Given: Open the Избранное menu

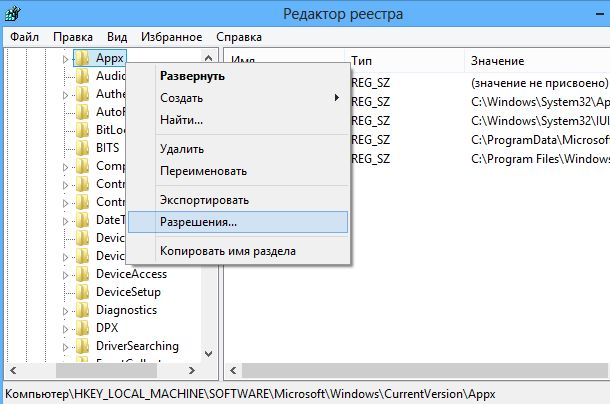Looking at the screenshot, I should 172,37.
